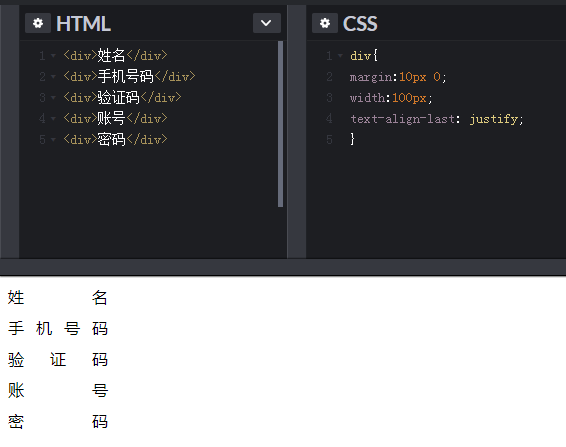Viewport: 566px width, 447px height.
Task: Click the HTML panel vertical scrollbar
Action: tap(280, 124)
